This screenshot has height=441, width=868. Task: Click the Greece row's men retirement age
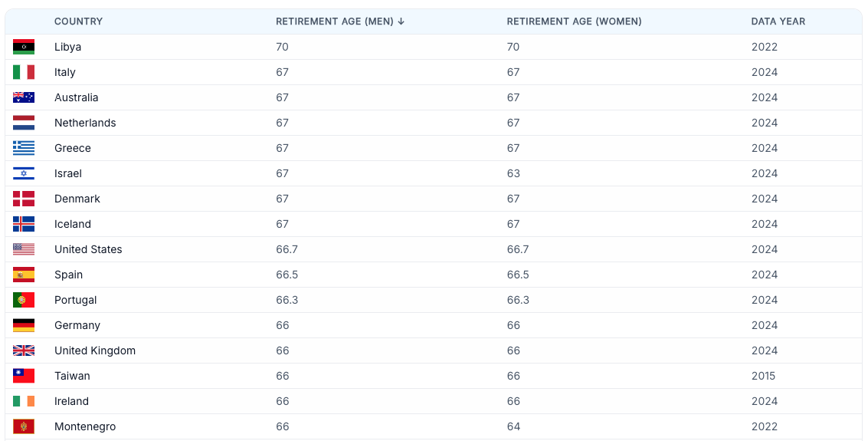click(x=283, y=148)
